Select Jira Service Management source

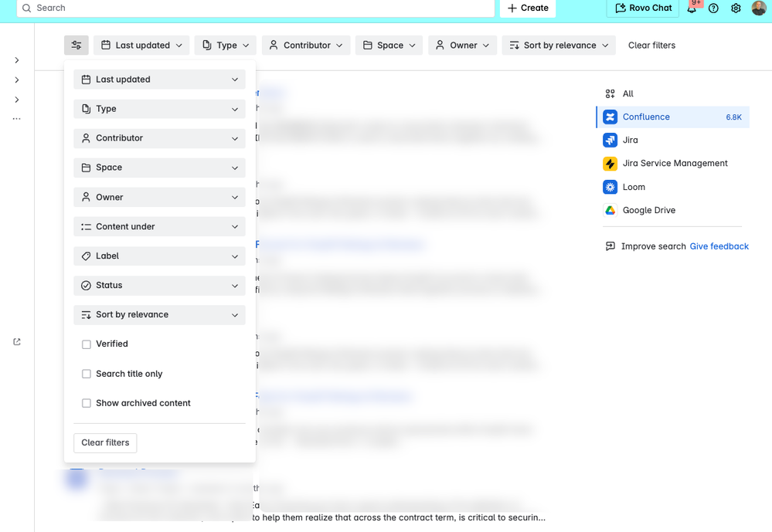tap(672, 164)
